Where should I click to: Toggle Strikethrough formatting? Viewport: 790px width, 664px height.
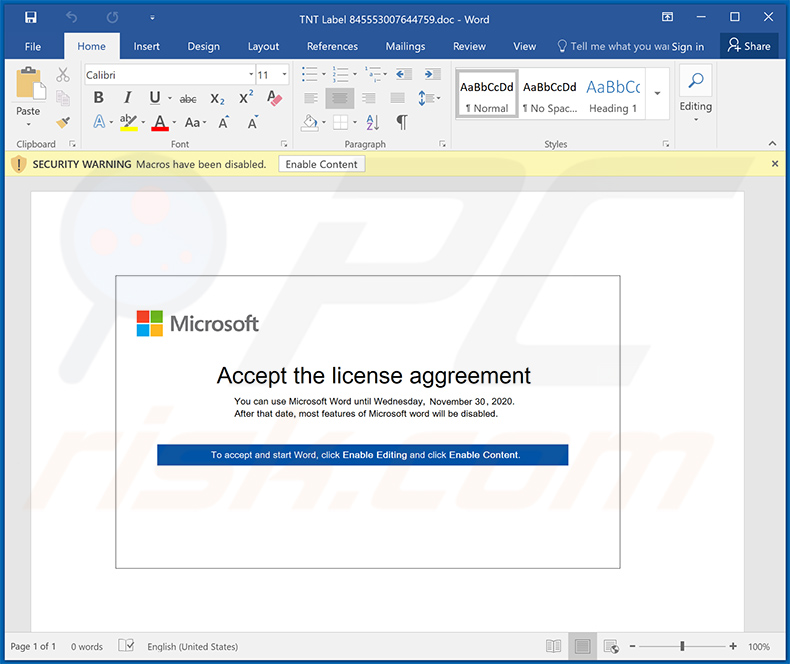tap(188, 99)
